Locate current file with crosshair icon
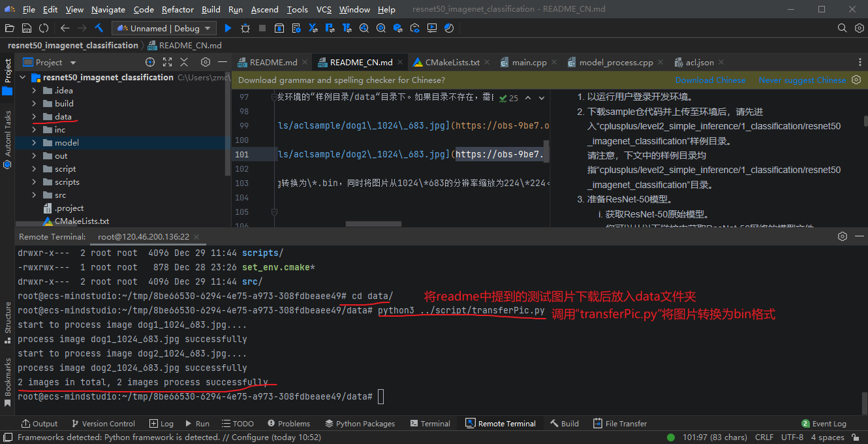Screen dimensions: 868x444 150,62
